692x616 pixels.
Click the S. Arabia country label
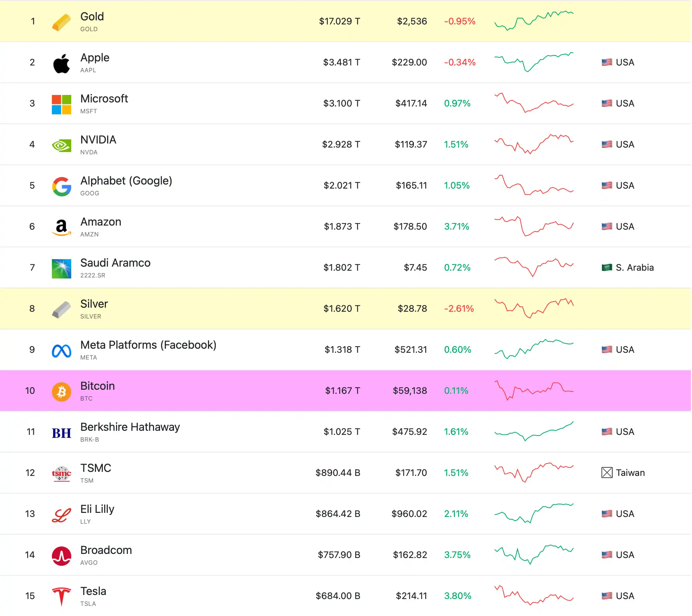[x=634, y=267]
